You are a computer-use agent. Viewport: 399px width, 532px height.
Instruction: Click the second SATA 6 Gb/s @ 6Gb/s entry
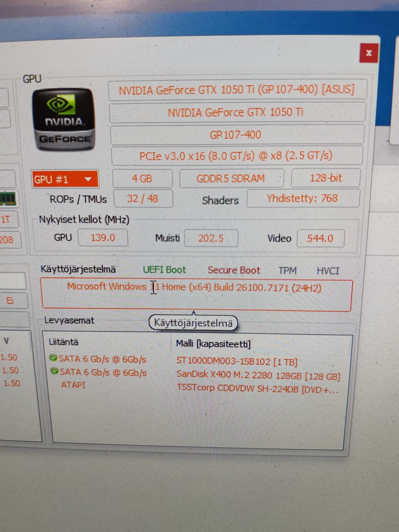pos(103,372)
